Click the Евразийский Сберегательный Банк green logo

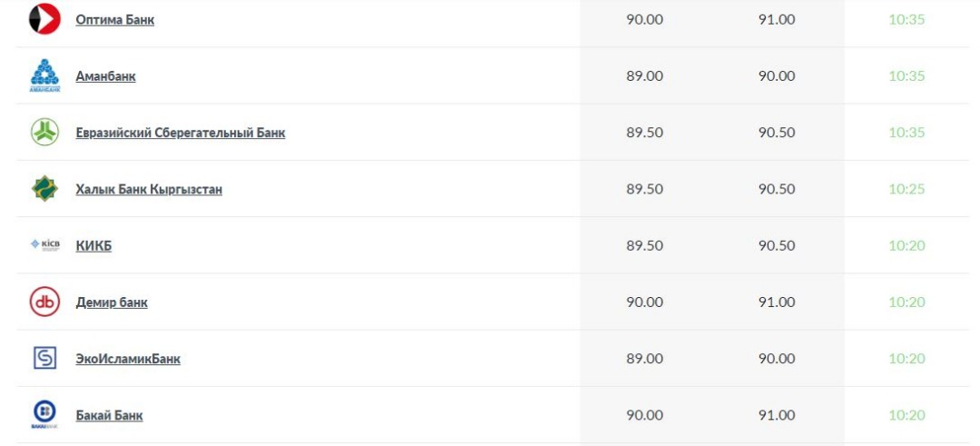pyautogui.click(x=44, y=132)
